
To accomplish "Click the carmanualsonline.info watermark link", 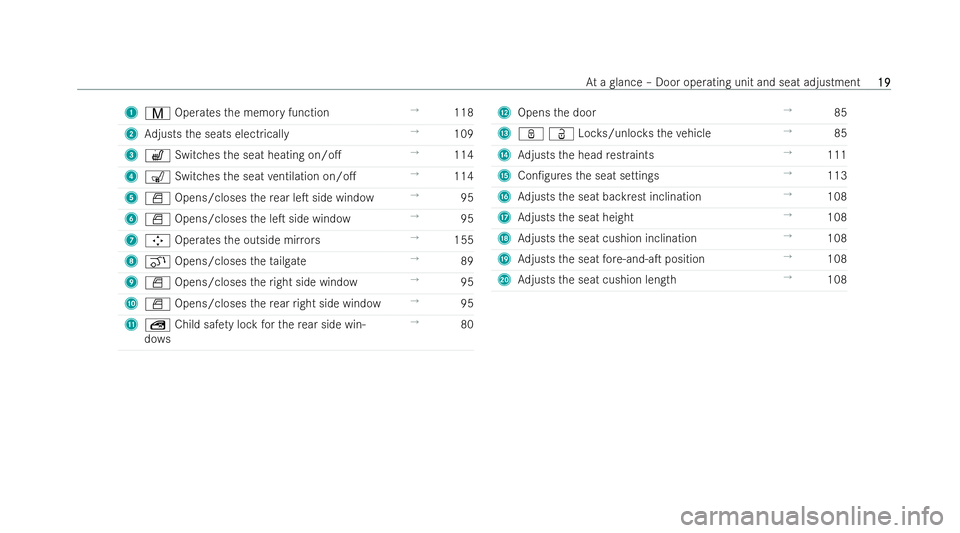I will 812,516.
